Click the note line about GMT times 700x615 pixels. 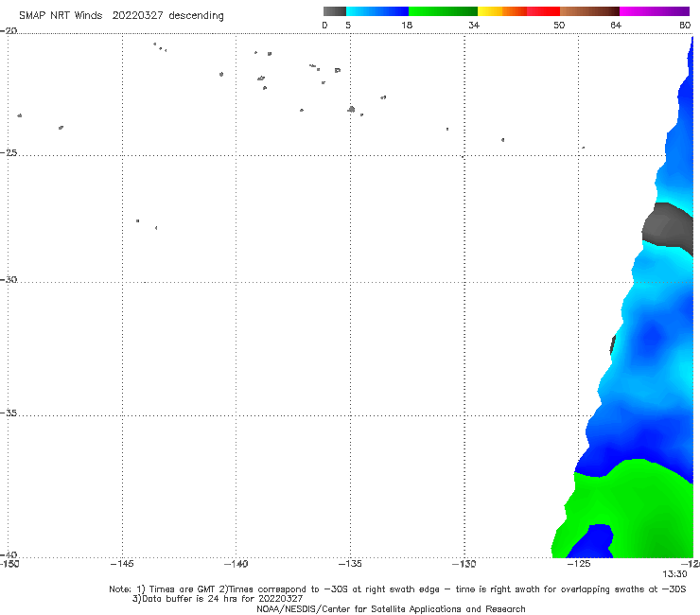(397, 589)
